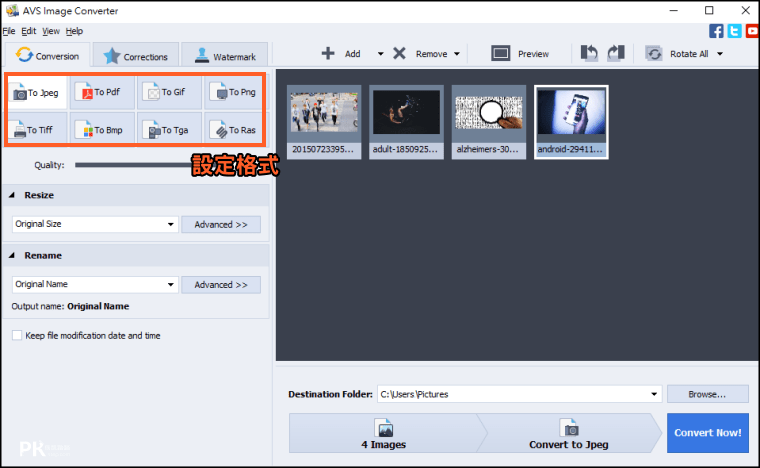The width and height of the screenshot is (760, 468).
Task: Click the Convert Now! button
Action: tap(708, 433)
